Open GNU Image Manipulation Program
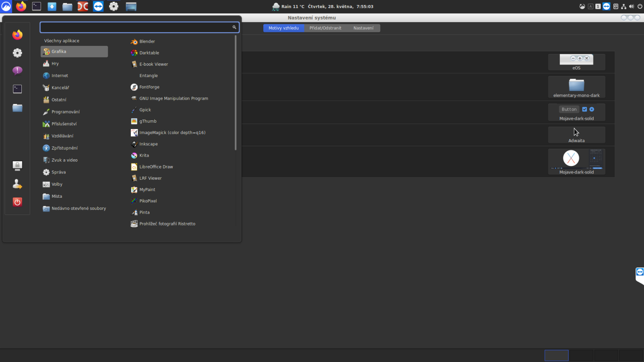The width and height of the screenshot is (644, 362). 174,98
